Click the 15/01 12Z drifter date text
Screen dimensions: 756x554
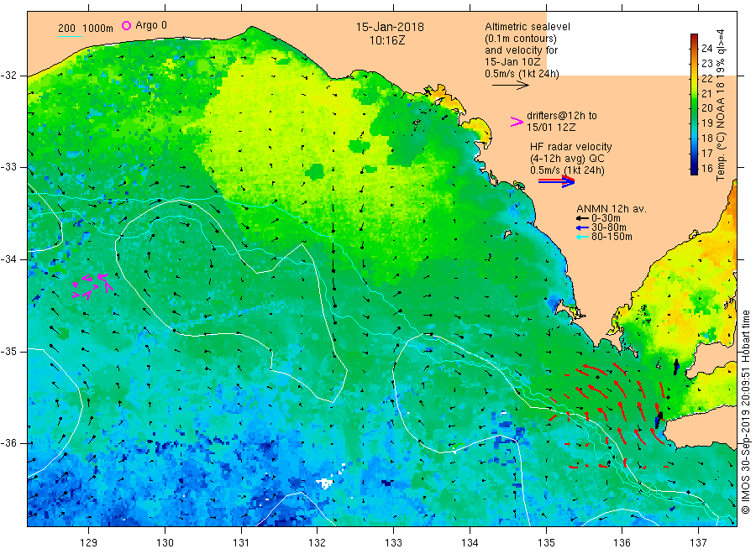click(x=551, y=128)
